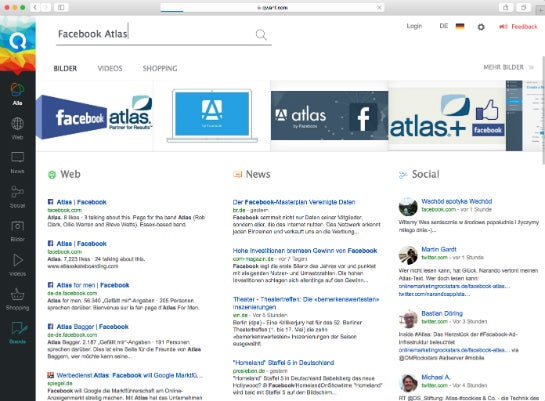Open first Atlas | Facebook result
The height and width of the screenshot is (401, 545).
click(81, 202)
